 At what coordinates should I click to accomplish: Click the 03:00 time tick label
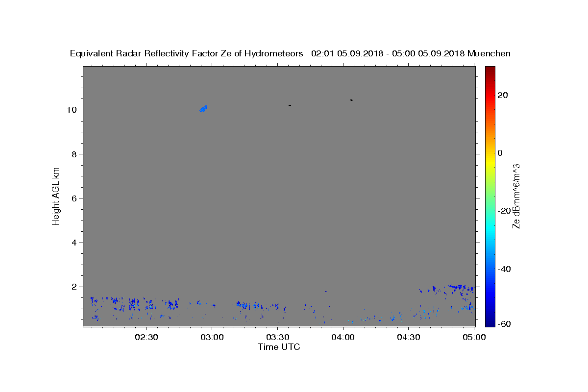click(212, 338)
